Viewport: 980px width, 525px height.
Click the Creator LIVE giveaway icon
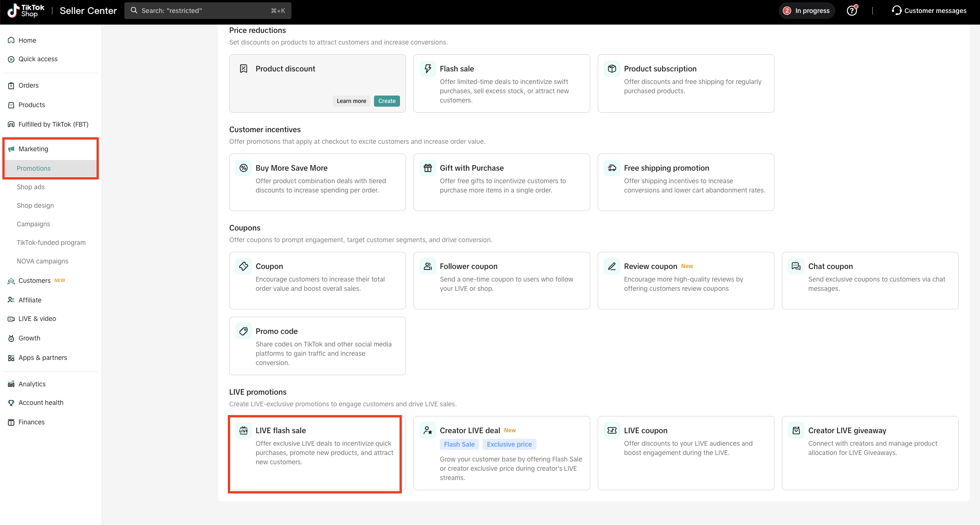(796, 430)
